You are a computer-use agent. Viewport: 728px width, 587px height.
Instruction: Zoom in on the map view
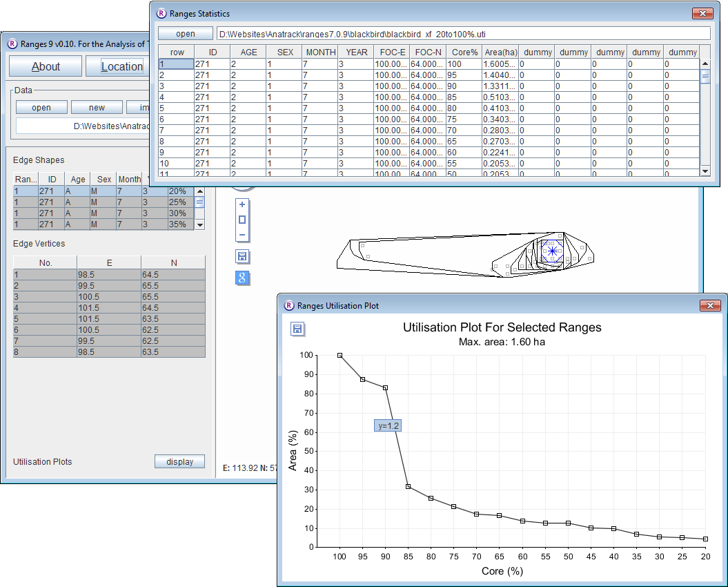pyautogui.click(x=242, y=204)
